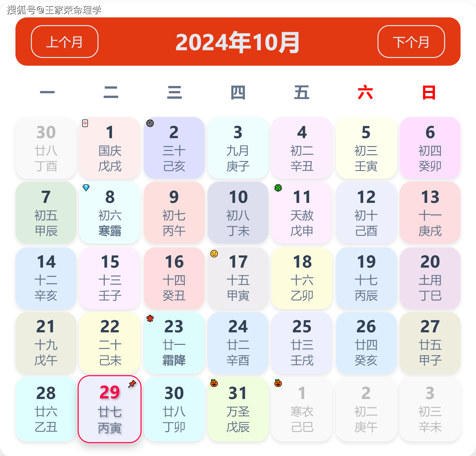Select greyed-out November 1 寒衣 cell

coord(302,409)
